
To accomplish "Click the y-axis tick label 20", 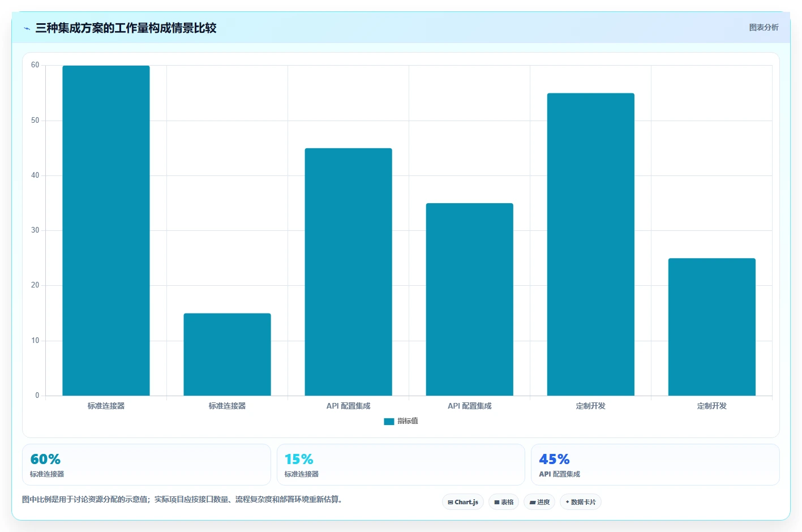I will coord(35,285).
